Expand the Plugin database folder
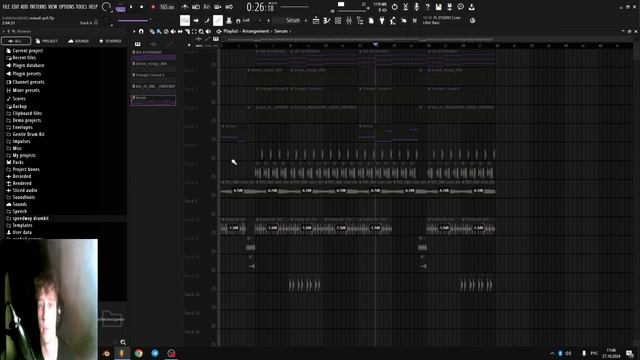 25,65
